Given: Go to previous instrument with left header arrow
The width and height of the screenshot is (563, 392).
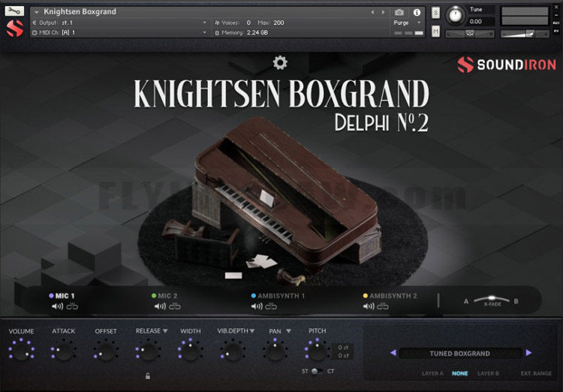Looking at the screenshot, I should pyautogui.click(x=372, y=12).
